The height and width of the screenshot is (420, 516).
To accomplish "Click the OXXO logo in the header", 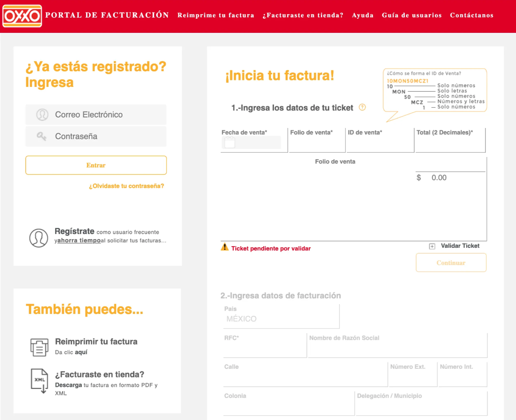I will point(22,16).
